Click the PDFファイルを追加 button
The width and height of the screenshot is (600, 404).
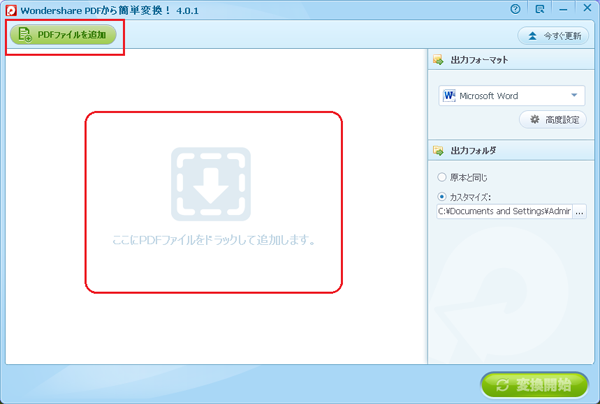[63, 35]
